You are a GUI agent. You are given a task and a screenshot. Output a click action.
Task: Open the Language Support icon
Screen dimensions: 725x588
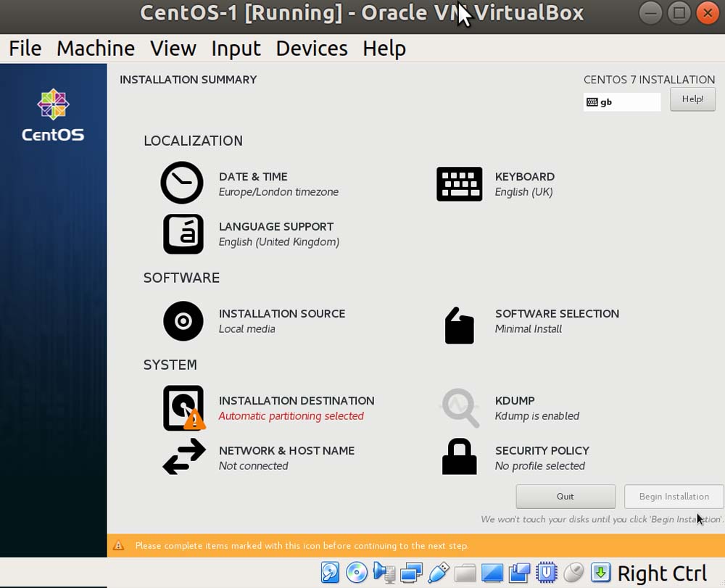[183, 233]
